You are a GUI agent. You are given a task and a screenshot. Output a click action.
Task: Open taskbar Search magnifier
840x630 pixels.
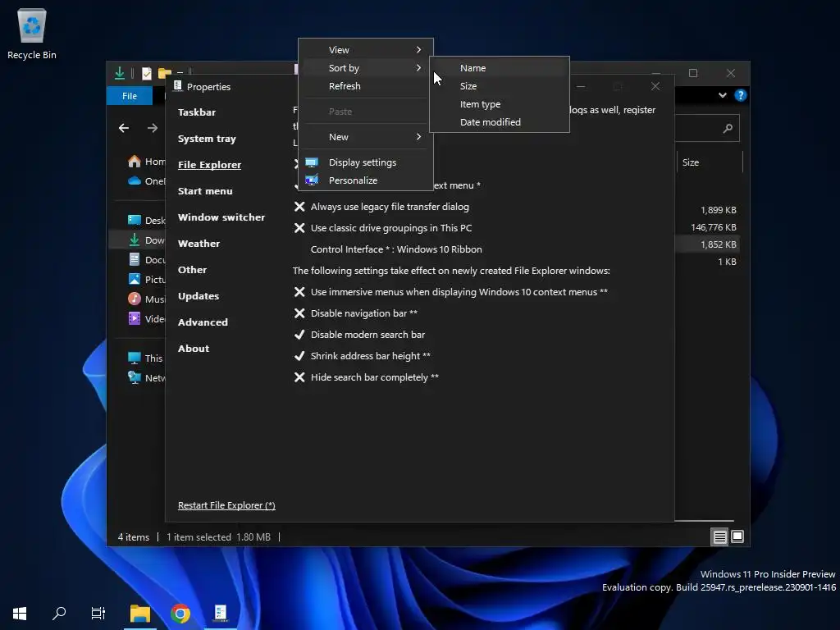pyautogui.click(x=59, y=613)
